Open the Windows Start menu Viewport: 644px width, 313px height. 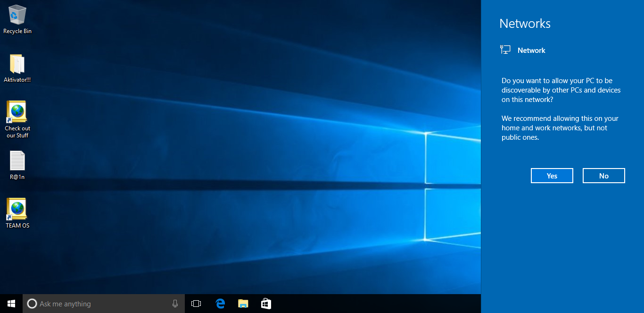(x=11, y=304)
